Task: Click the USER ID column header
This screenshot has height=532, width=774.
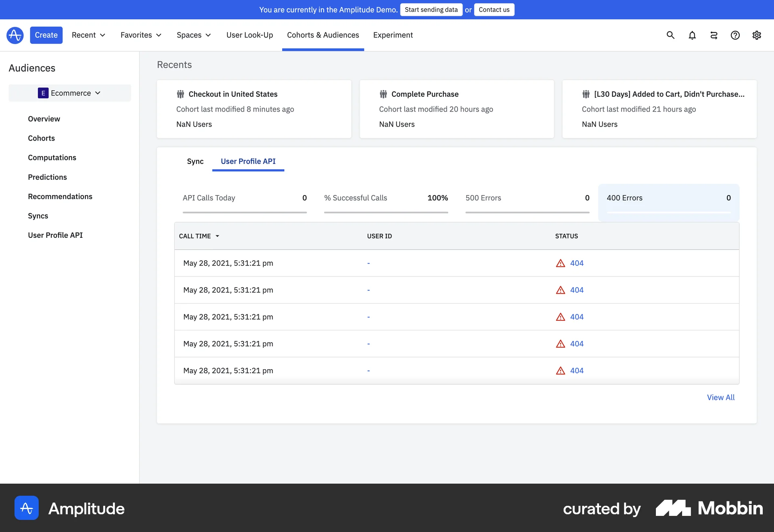Action: coord(379,236)
